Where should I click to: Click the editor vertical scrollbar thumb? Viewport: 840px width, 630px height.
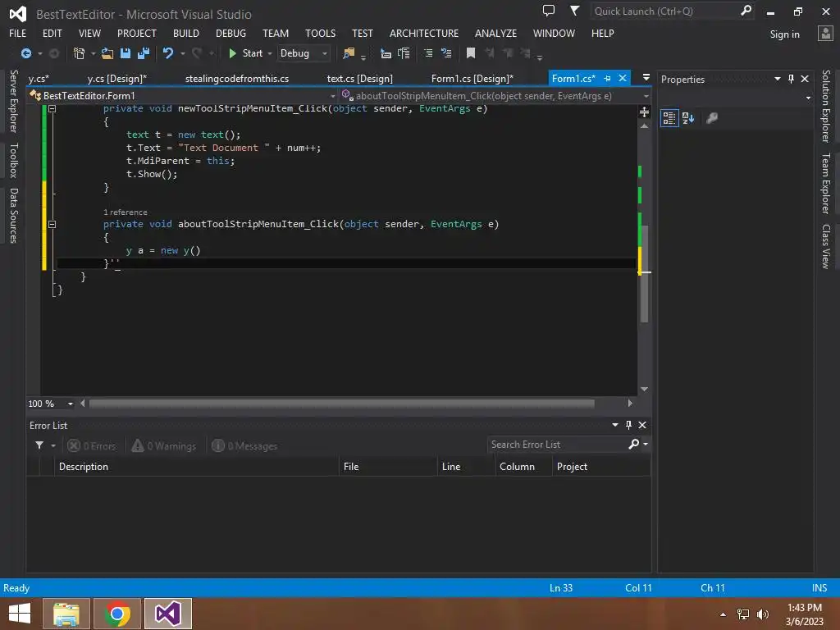(645, 273)
